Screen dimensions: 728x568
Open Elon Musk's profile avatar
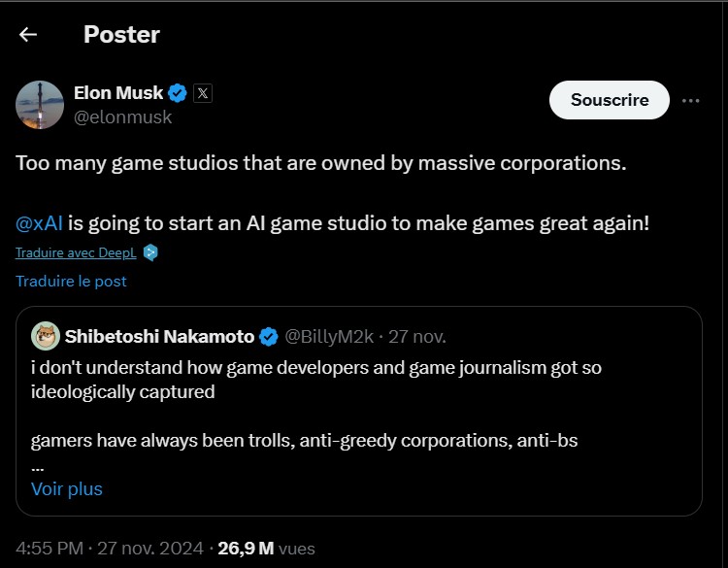[40, 105]
